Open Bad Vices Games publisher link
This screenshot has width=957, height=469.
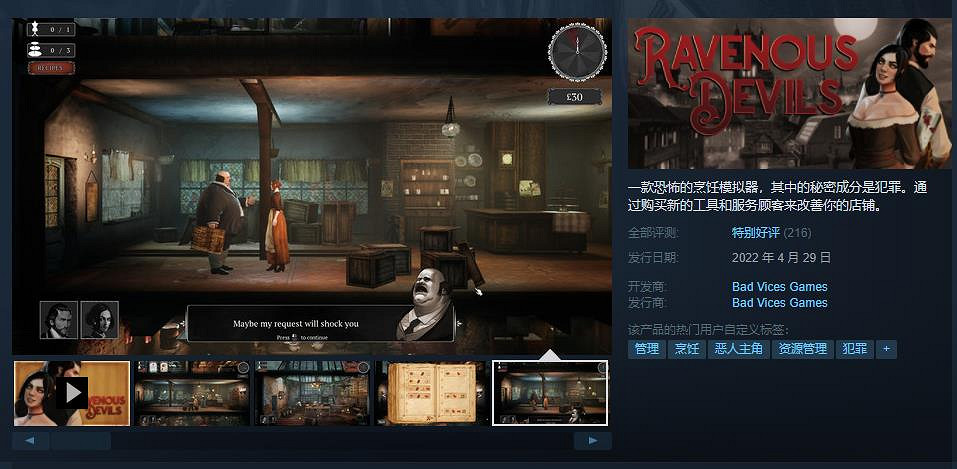pyautogui.click(x=779, y=303)
